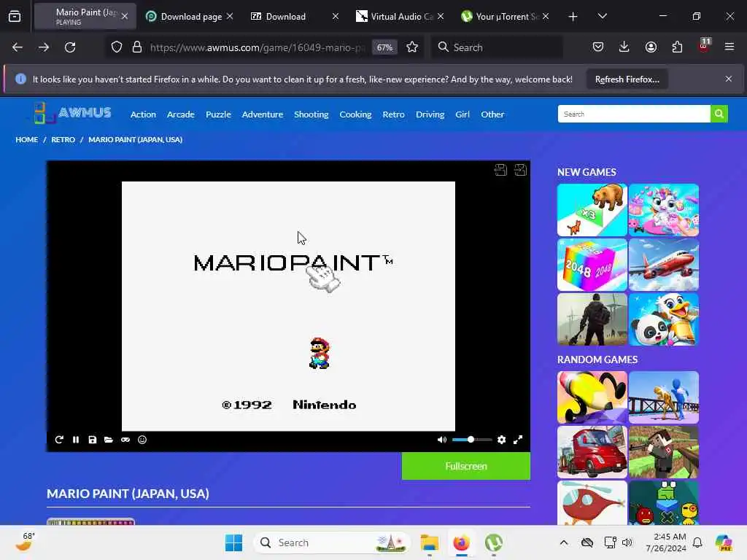Open the Action games category
Screen dimensions: 747x560
coord(143,114)
